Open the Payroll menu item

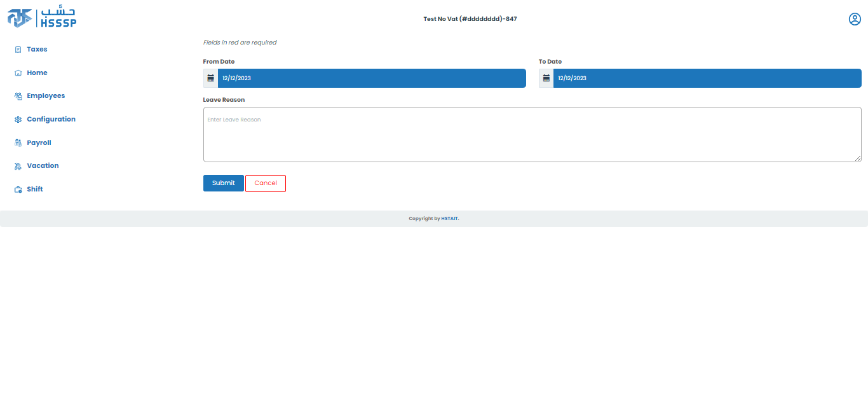39,142
